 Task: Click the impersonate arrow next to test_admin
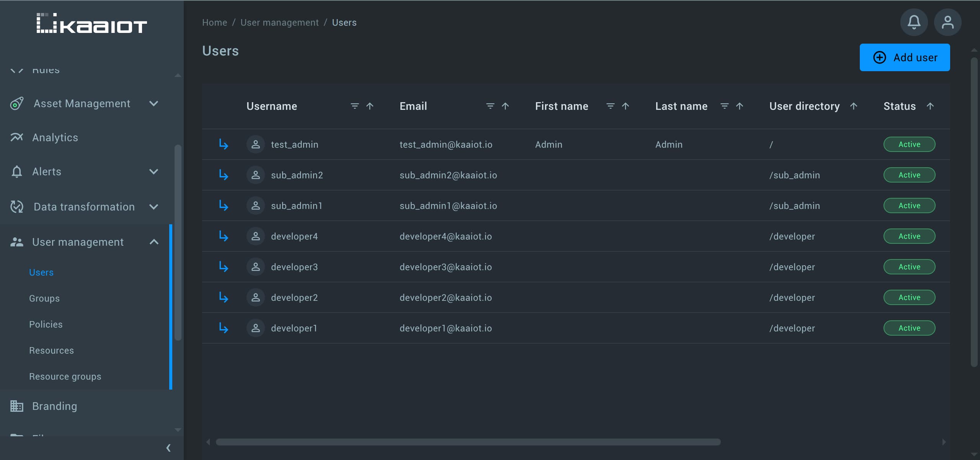[x=224, y=144]
